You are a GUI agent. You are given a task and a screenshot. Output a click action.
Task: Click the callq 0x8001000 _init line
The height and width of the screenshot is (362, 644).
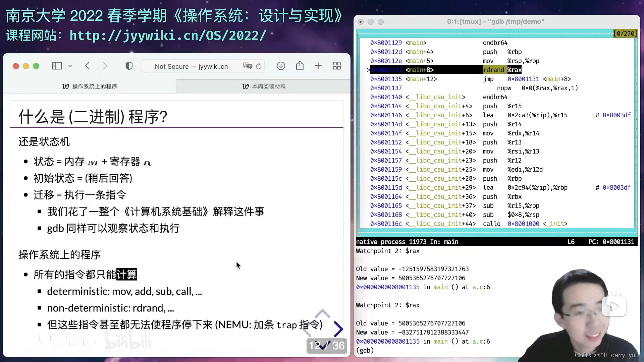(469, 224)
